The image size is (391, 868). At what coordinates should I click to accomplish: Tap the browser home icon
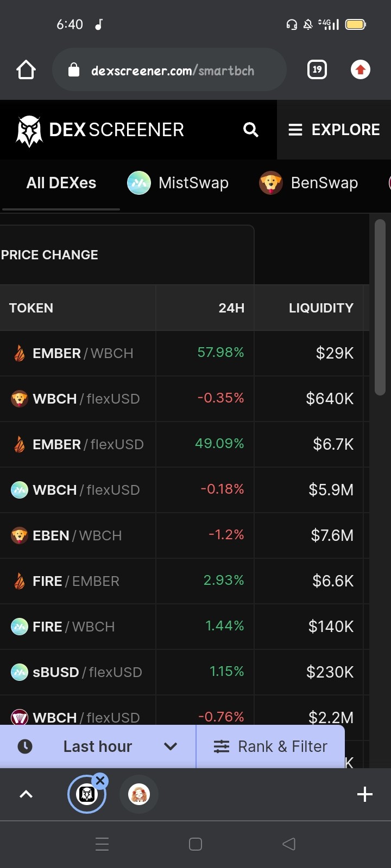pos(26,70)
